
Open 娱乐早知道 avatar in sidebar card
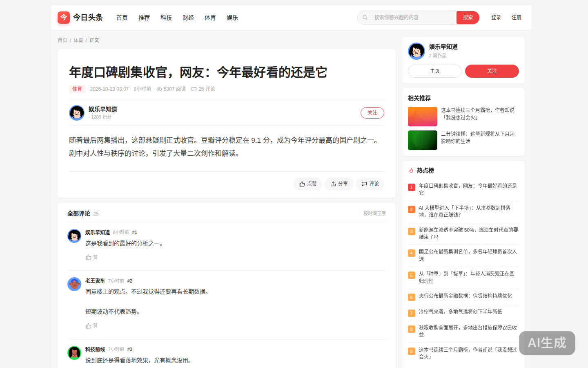tap(416, 51)
